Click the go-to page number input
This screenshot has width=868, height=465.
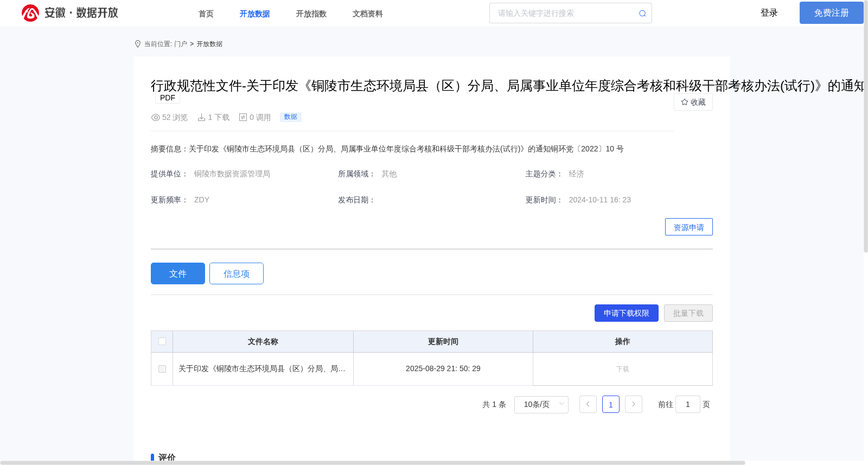pos(688,404)
